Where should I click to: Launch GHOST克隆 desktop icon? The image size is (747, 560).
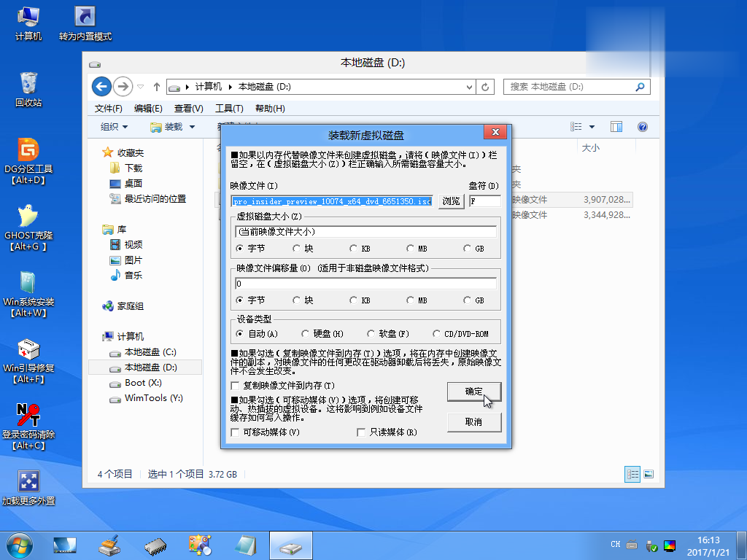[28, 227]
